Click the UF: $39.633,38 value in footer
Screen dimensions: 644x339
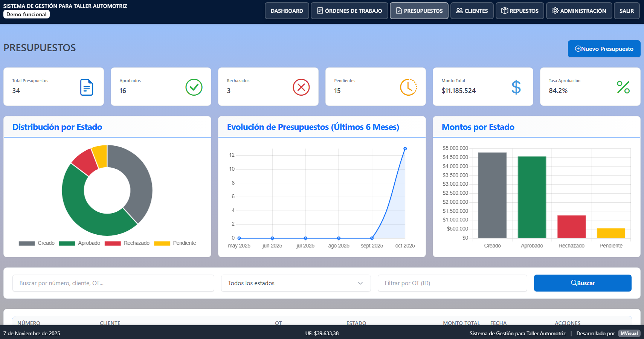point(322,333)
